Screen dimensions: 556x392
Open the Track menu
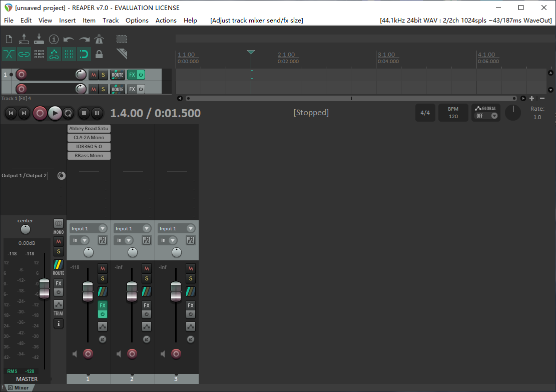tap(111, 20)
